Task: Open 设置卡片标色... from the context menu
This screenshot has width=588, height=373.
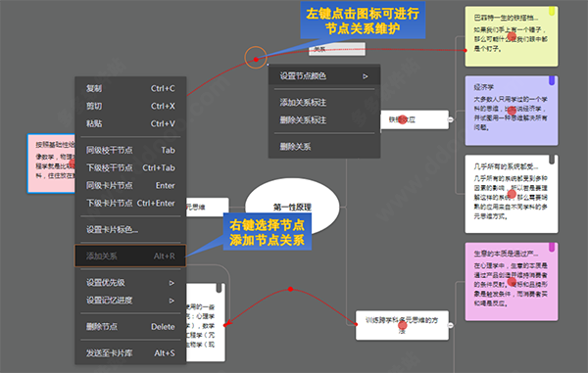Action: point(130,229)
